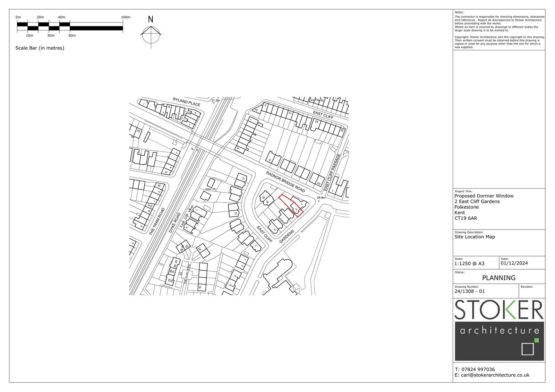
Task: Click the green square in the logo
Action: (x=537, y=340)
